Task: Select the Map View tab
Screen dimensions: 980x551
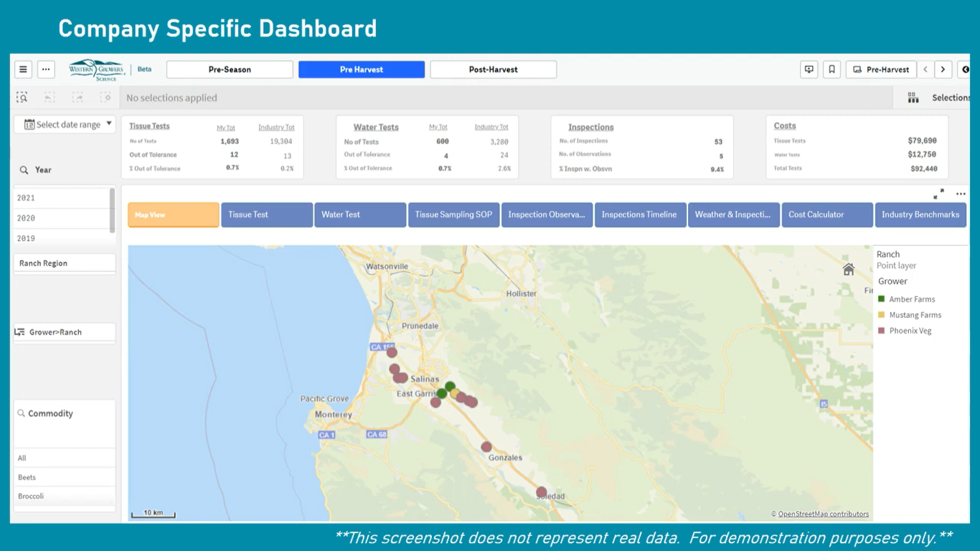Action: 174,215
